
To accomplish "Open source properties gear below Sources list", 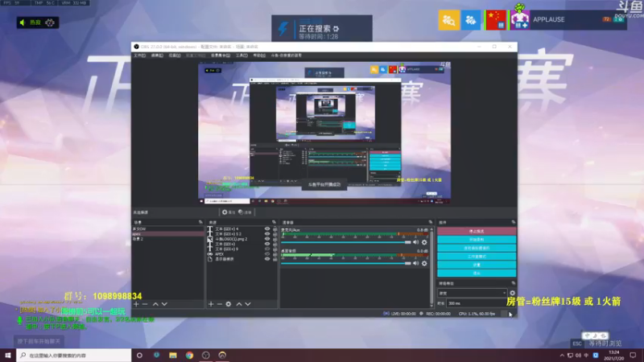I will pos(229,304).
